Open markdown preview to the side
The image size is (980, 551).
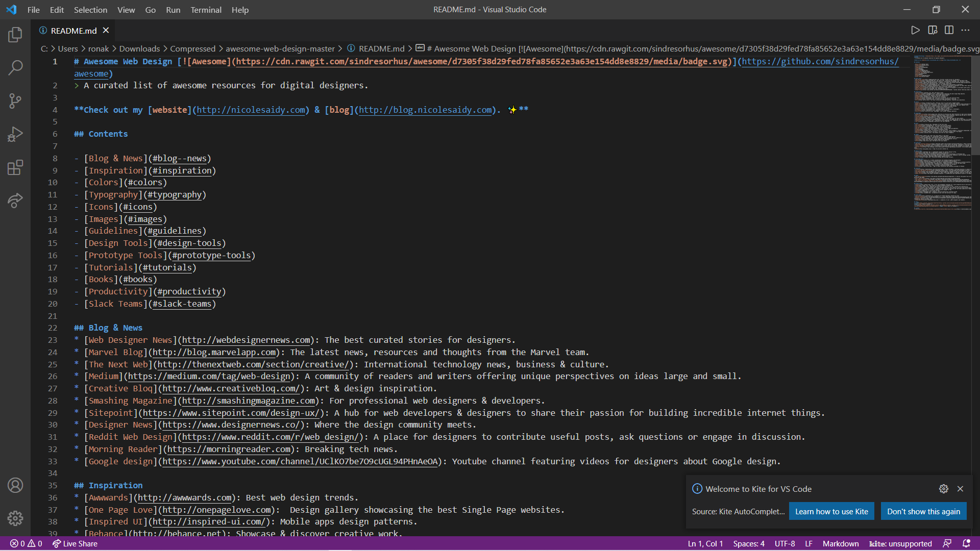933,30
